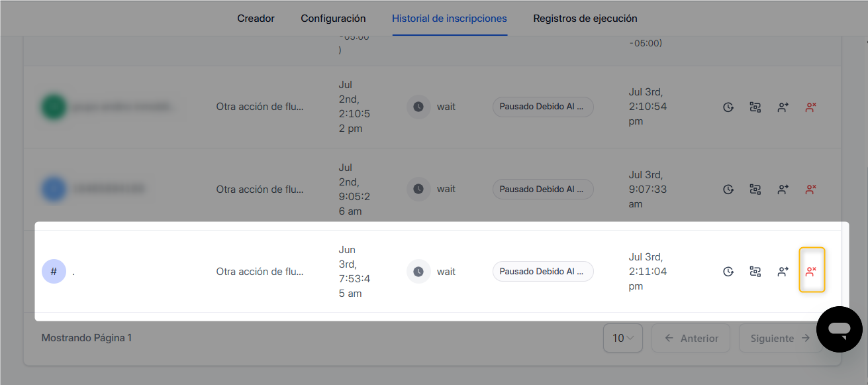Click workflow step icon for 2:10:54 pm row
Viewport: 868px width, 385px height.
click(755, 107)
